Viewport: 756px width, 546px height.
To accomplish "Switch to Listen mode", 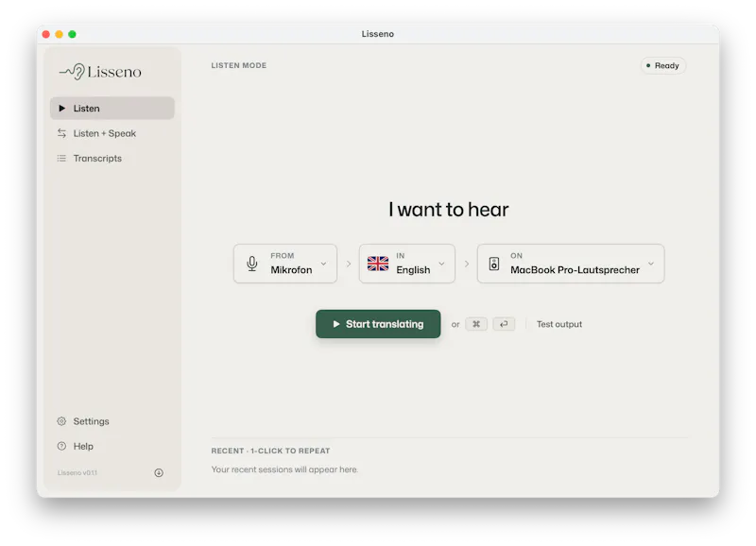I will click(x=112, y=109).
